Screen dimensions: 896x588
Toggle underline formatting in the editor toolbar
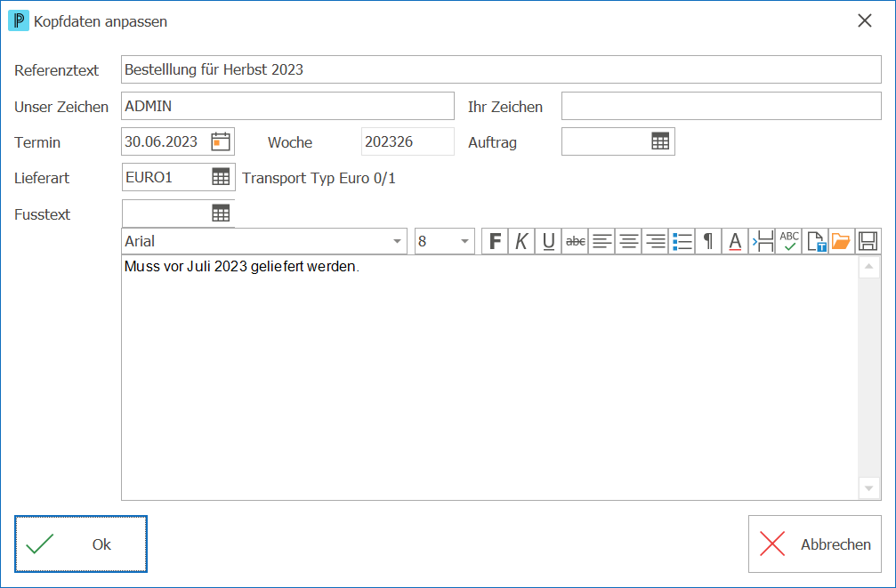[548, 241]
